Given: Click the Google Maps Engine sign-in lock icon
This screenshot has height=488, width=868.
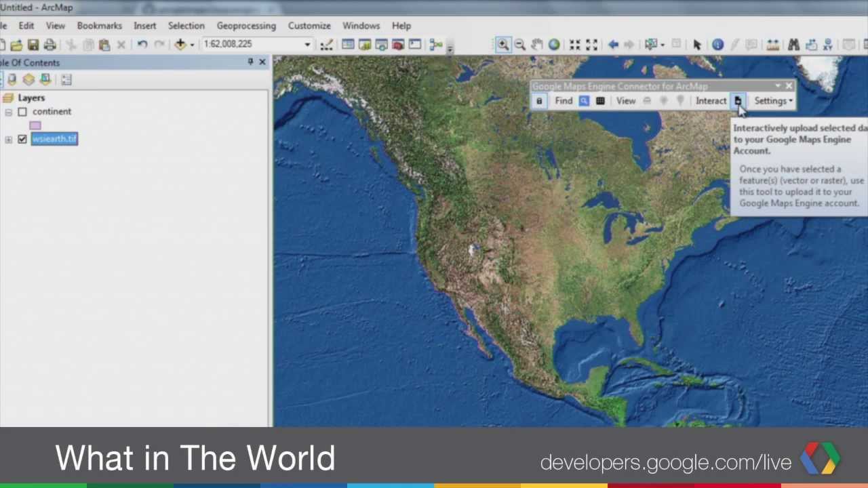Looking at the screenshot, I should [539, 101].
